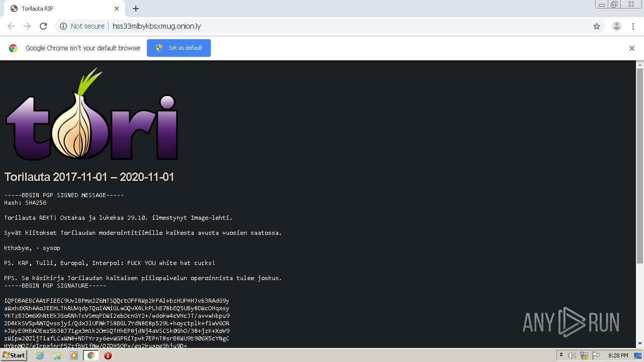Close the Torilauta RIP tab

click(117, 9)
